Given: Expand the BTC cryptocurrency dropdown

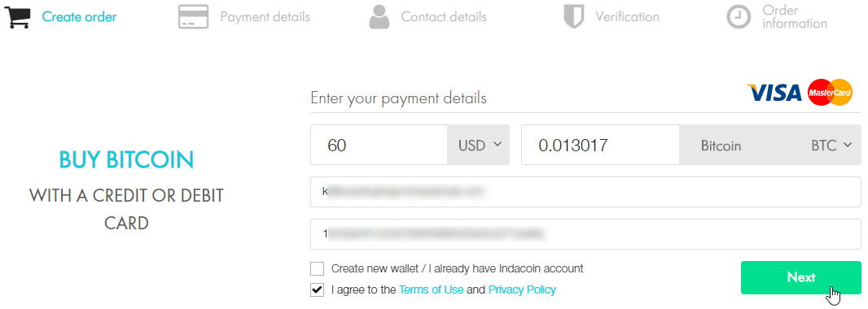Looking at the screenshot, I should 831,146.
